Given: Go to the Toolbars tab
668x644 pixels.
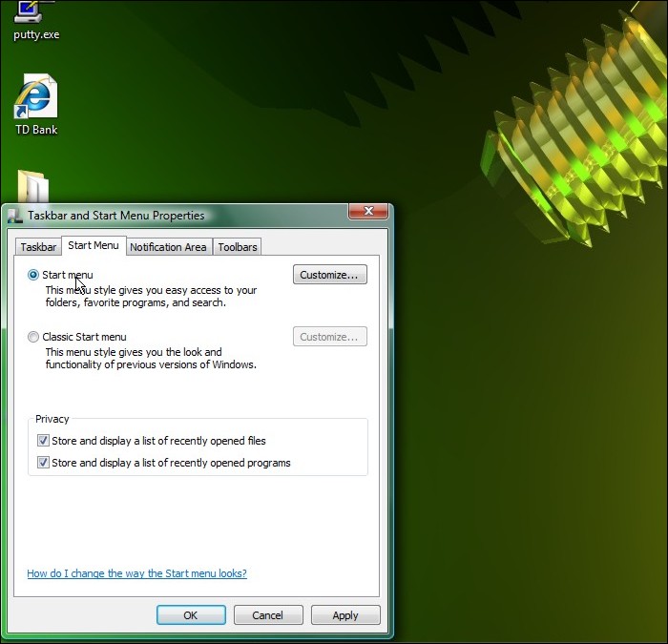Looking at the screenshot, I should point(238,247).
